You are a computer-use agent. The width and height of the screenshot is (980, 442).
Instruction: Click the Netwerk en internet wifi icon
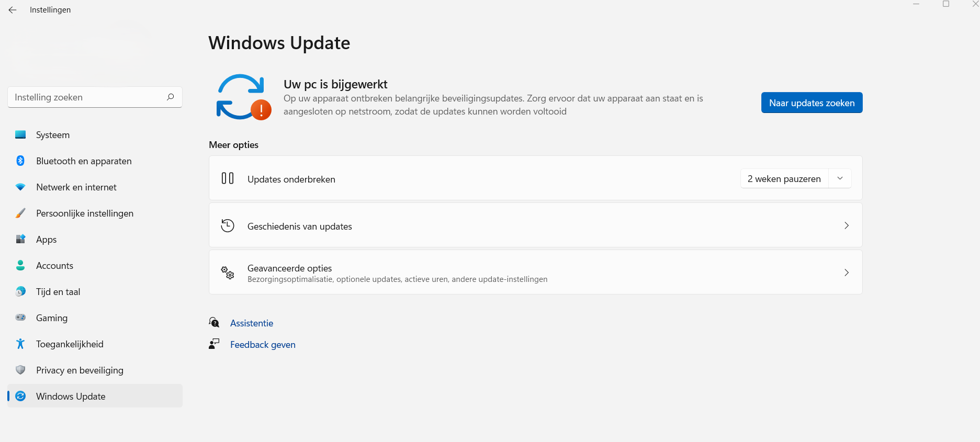(x=20, y=187)
